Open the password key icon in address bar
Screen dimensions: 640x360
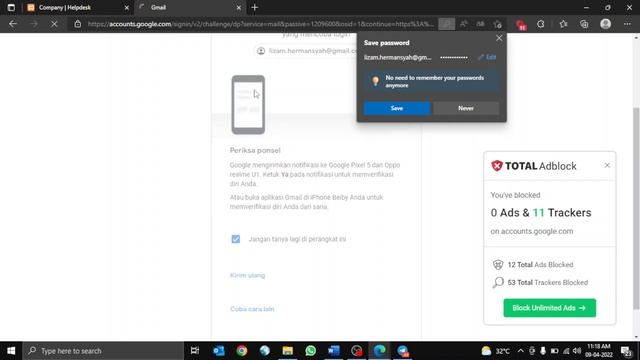point(447,24)
